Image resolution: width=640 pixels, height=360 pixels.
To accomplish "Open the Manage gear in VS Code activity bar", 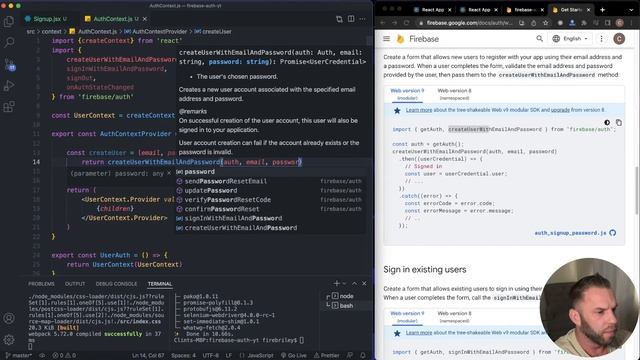I will [x=9, y=340].
